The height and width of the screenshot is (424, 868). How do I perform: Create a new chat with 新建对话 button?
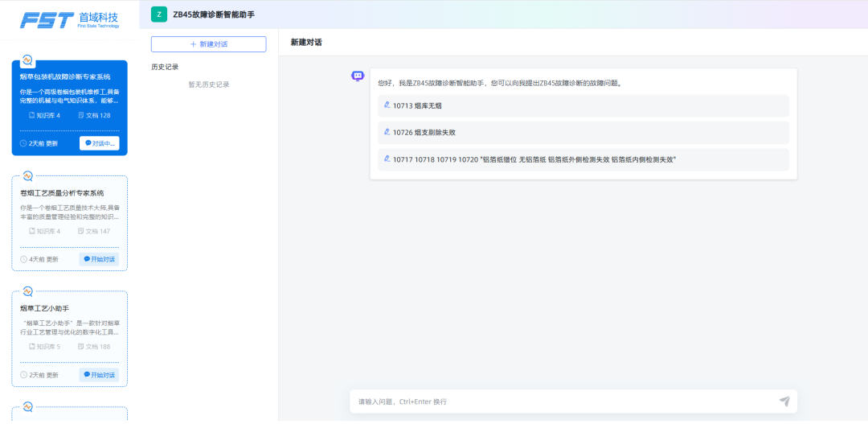tap(209, 44)
